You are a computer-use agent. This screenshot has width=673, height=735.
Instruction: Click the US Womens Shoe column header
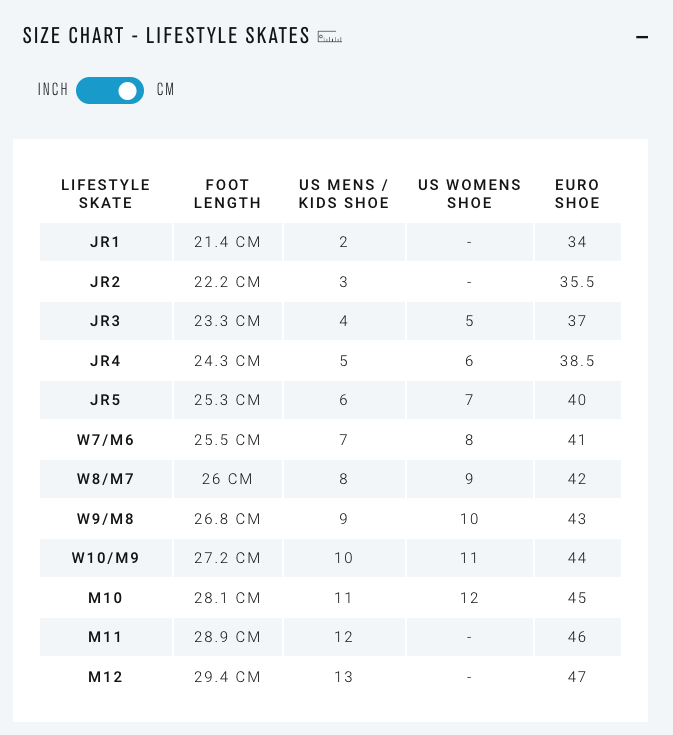pos(469,194)
